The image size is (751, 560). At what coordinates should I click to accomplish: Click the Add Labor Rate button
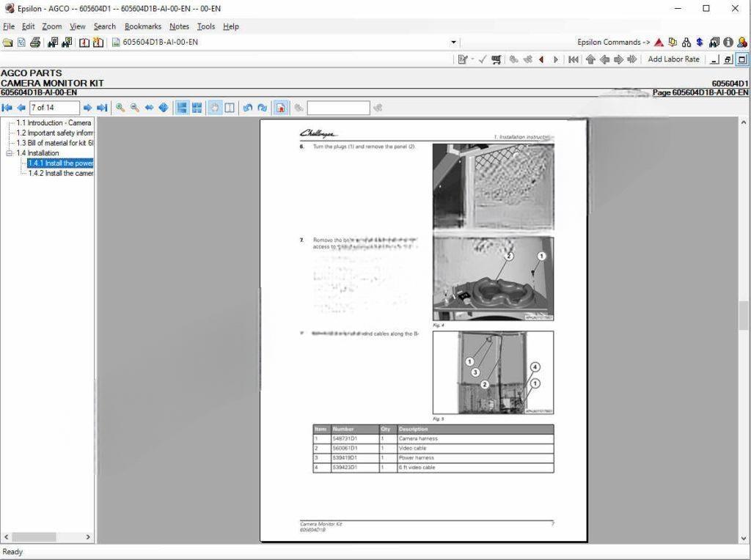pos(673,59)
